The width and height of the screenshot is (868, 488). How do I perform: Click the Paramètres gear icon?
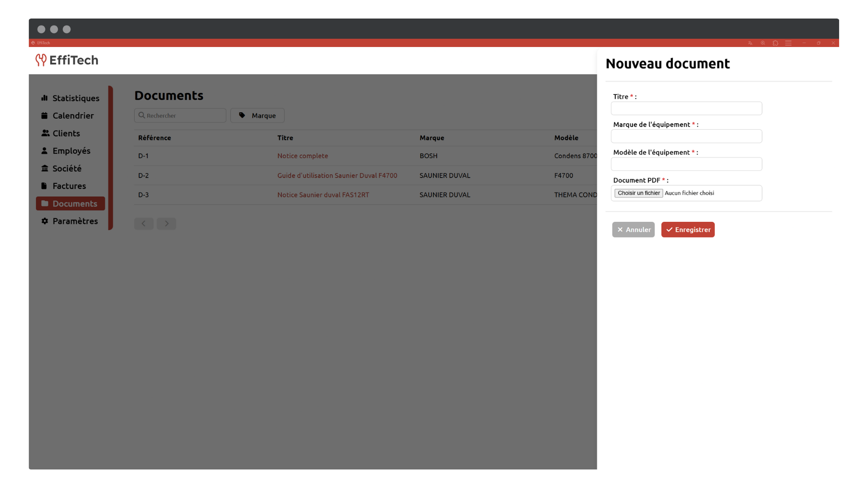point(44,221)
